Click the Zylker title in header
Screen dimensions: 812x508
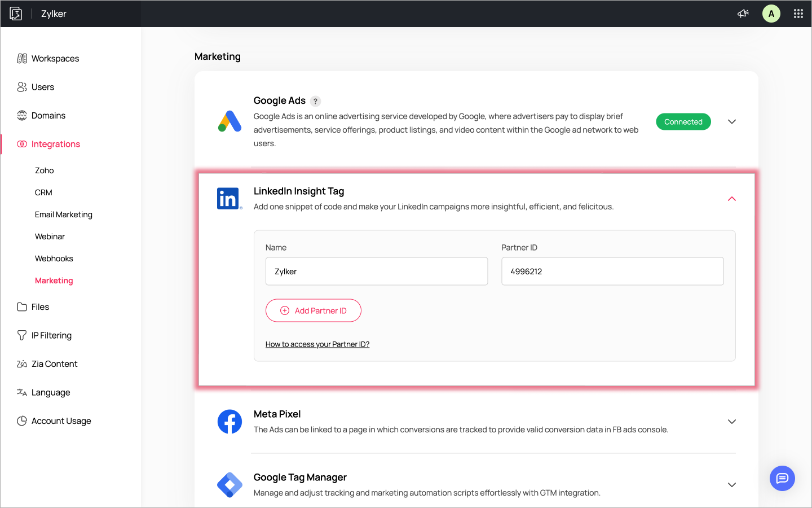54,14
